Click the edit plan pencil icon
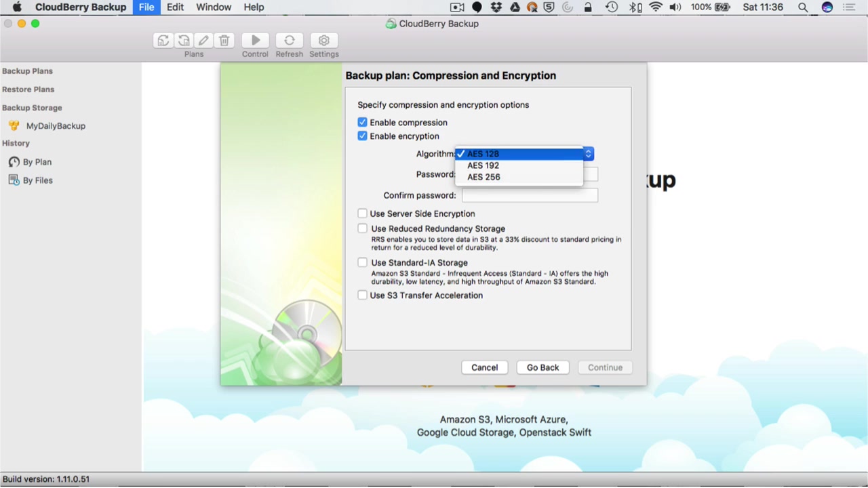 click(x=203, y=41)
